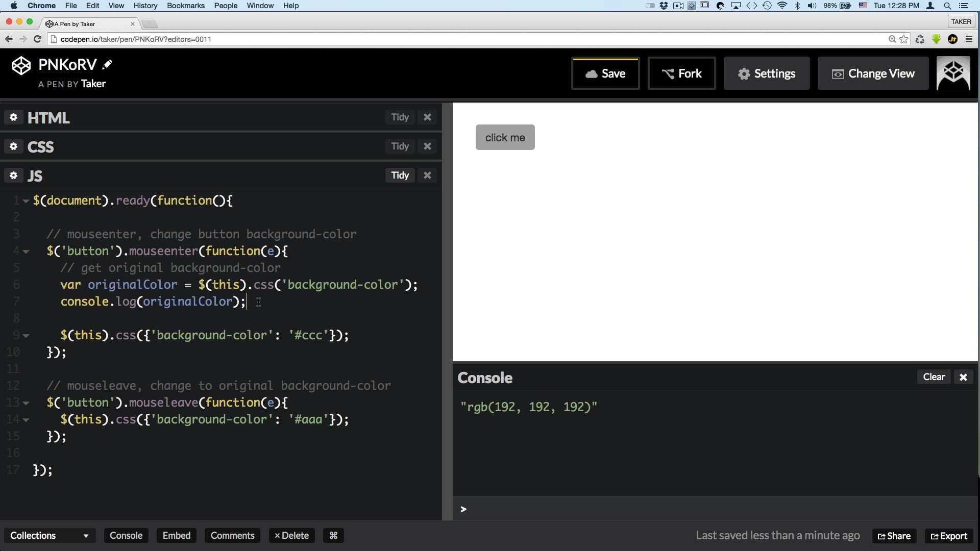Click the CodePen logo

(20, 65)
